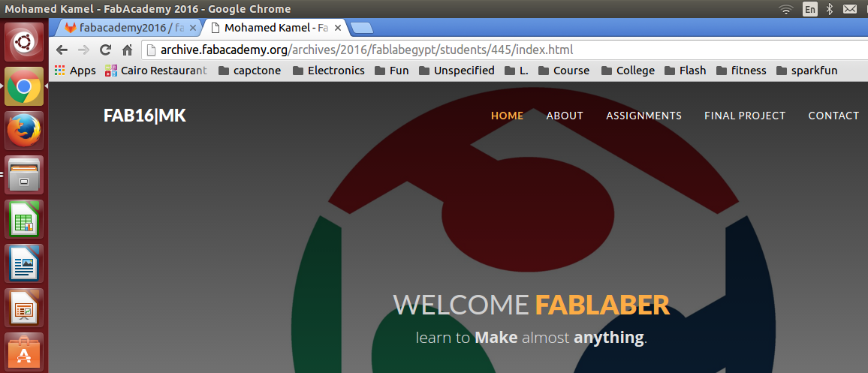Open the CONTACT navigation link

coord(833,116)
